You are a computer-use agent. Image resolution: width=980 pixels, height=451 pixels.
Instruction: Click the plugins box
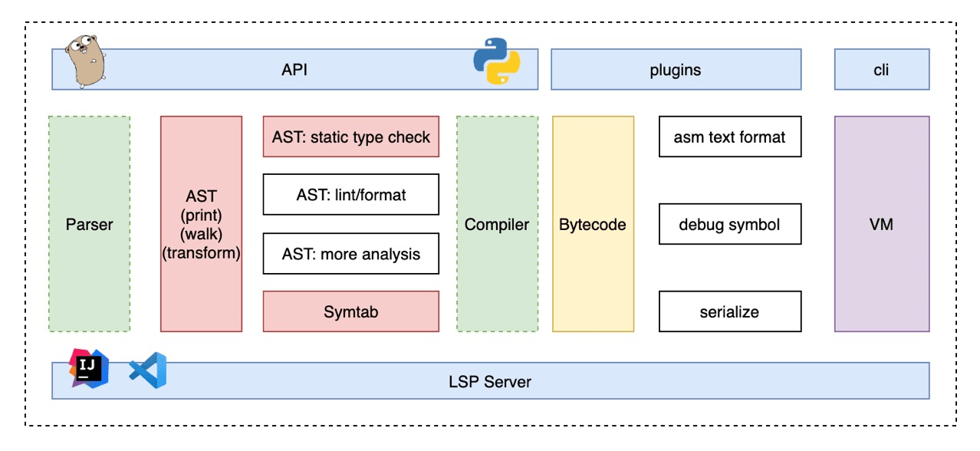tap(676, 70)
